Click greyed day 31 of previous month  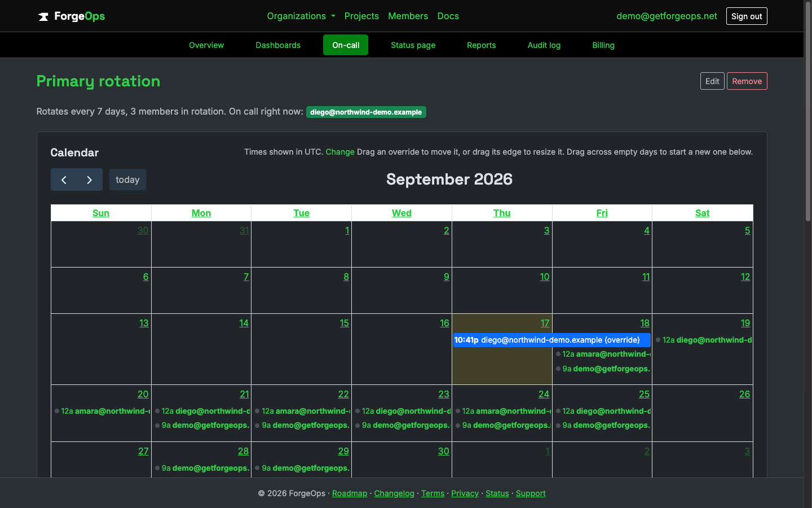pyautogui.click(x=244, y=230)
